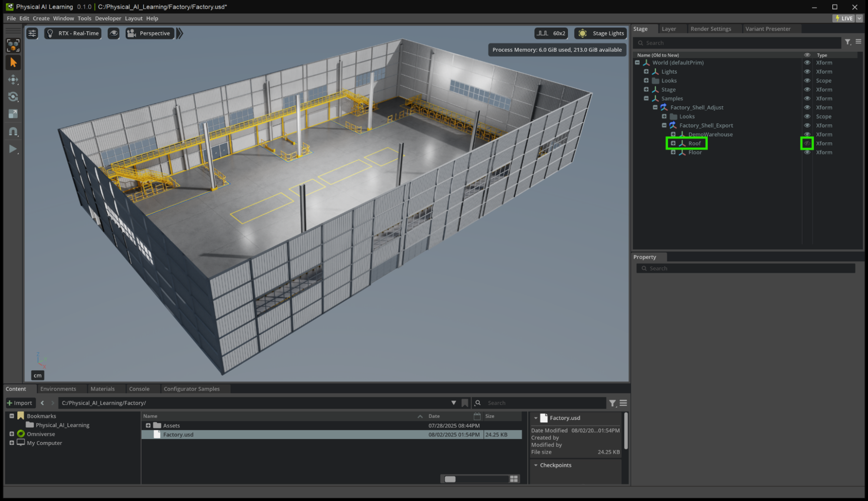
Task: Open viewport eye display options
Action: 113,33
